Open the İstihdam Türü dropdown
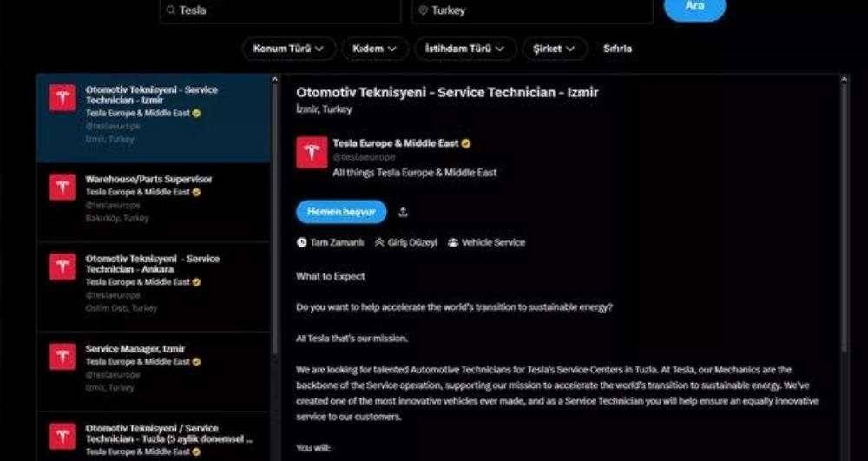Image resolution: width=868 pixels, height=461 pixels. pos(464,49)
